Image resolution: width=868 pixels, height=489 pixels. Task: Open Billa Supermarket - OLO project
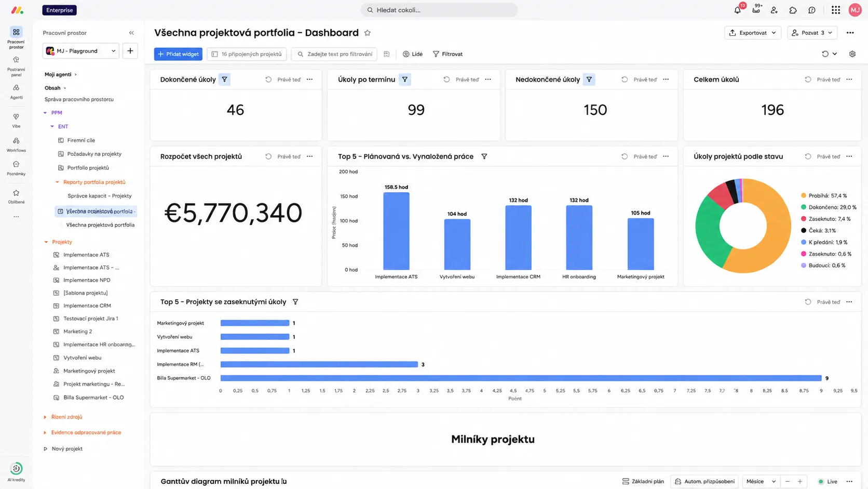93,398
